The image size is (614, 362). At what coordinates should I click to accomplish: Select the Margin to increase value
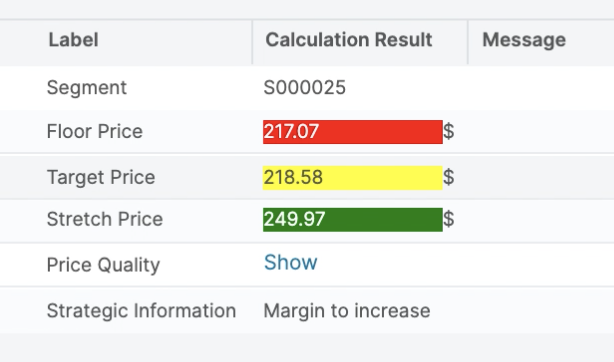pos(347,311)
